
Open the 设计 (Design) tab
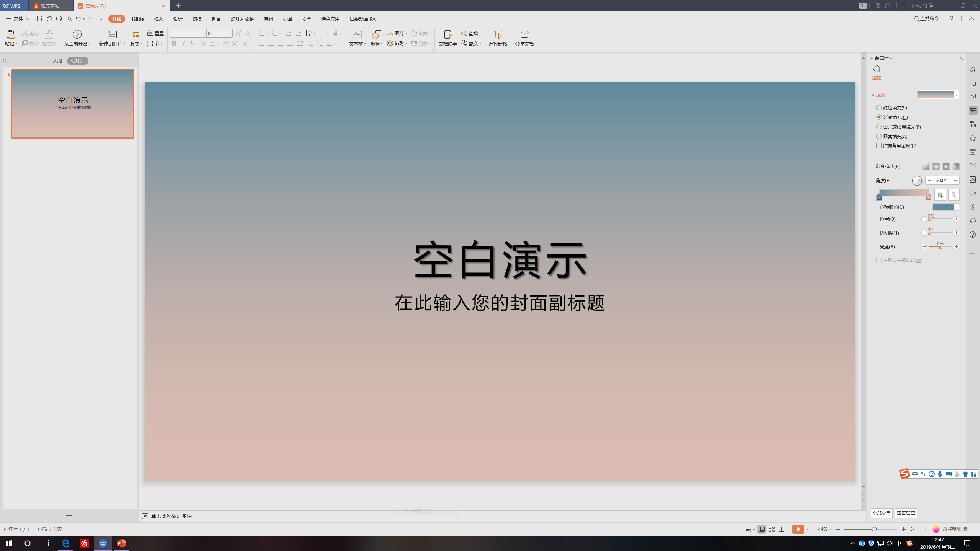pyautogui.click(x=178, y=19)
